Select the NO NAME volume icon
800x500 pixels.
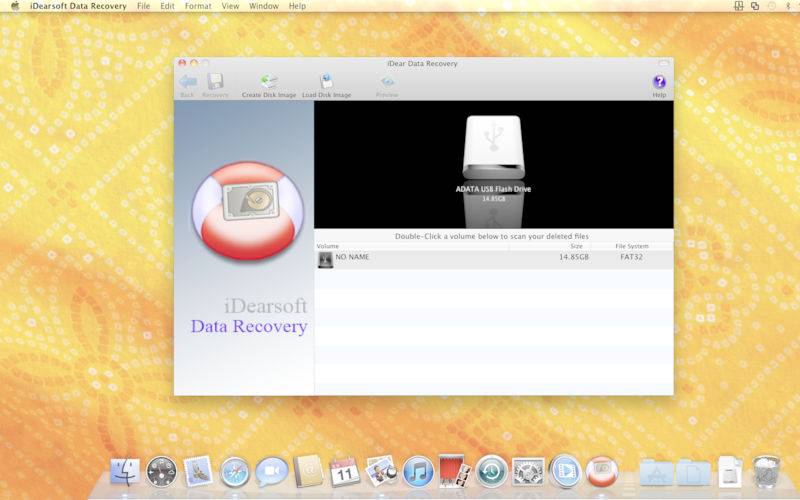click(x=325, y=259)
